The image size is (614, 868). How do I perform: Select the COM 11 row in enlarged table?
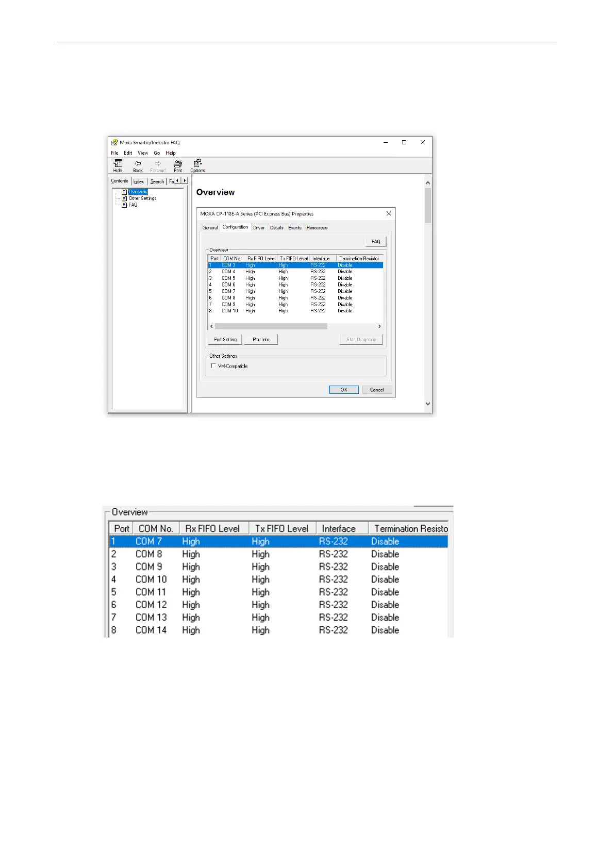pyautogui.click(x=278, y=592)
